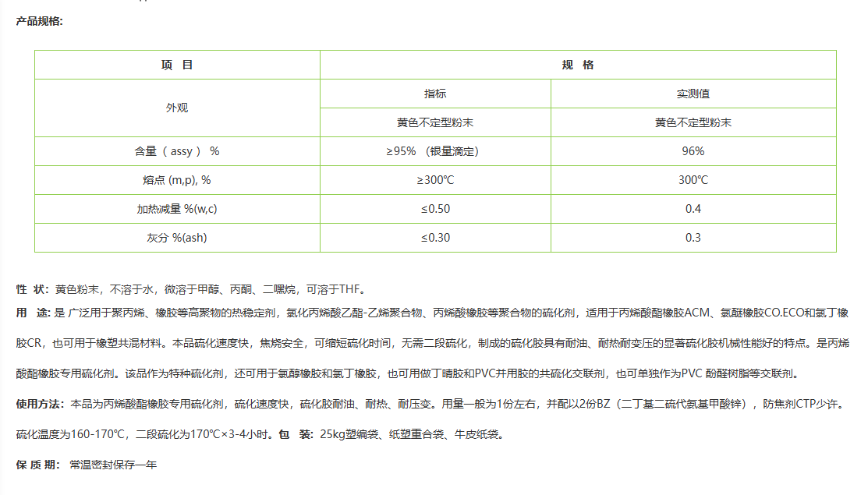Click the text 酸酯橡胶专用硫化剂 in usage paragraph
The width and height of the screenshot is (868, 495).
tap(66, 374)
